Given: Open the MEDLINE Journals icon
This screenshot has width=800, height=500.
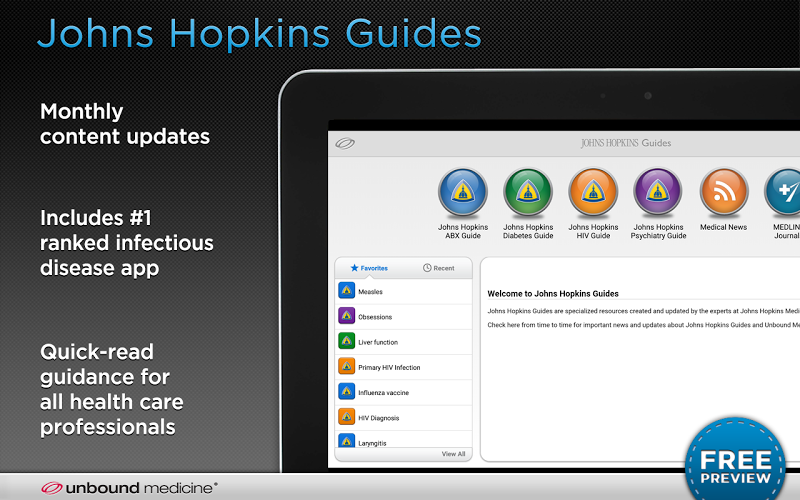Looking at the screenshot, I should tap(783, 192).
